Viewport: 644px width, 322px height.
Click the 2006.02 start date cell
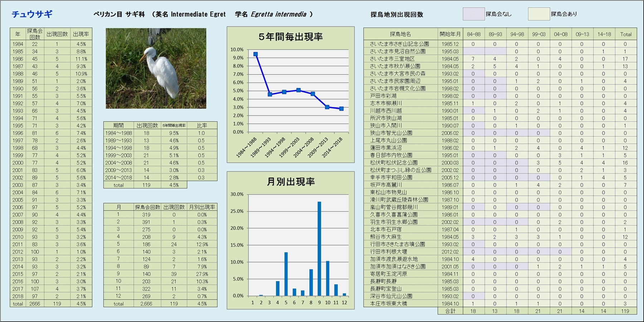(x=450, y=133)
